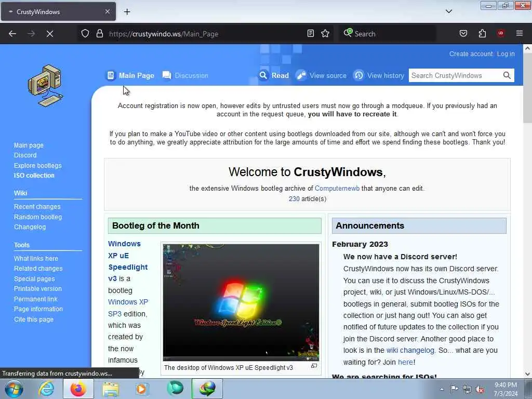Click the CrustyWindows computer logo
The width and height of the screenshot is (532, 399).
coord(46,86)
